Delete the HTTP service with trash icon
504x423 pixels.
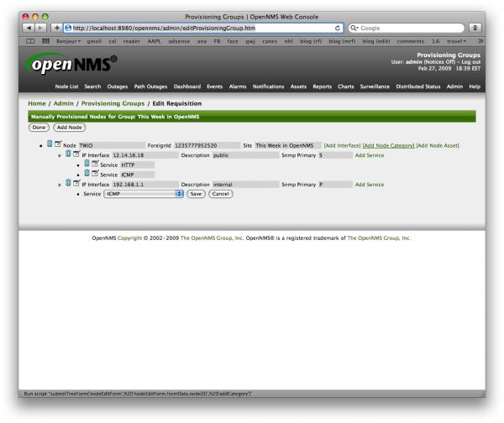coord(87,163)
